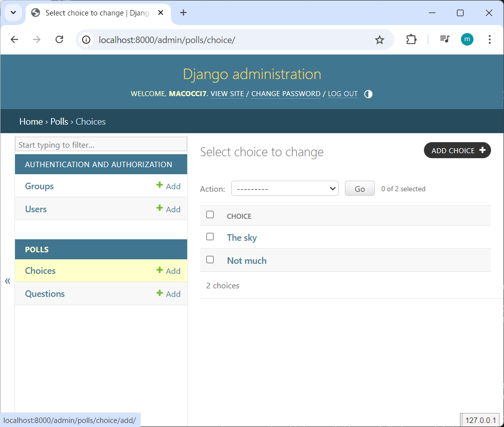Toggle the light/dark theme icon
Screen dimensions: 504x427
tap(368, 94)
